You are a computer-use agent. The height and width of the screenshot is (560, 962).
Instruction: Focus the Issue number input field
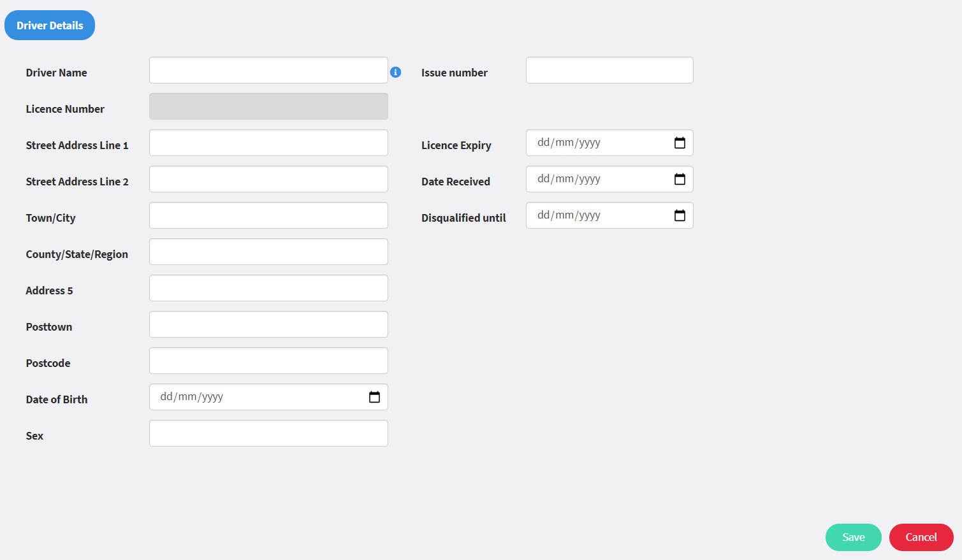tap(609, 70)
